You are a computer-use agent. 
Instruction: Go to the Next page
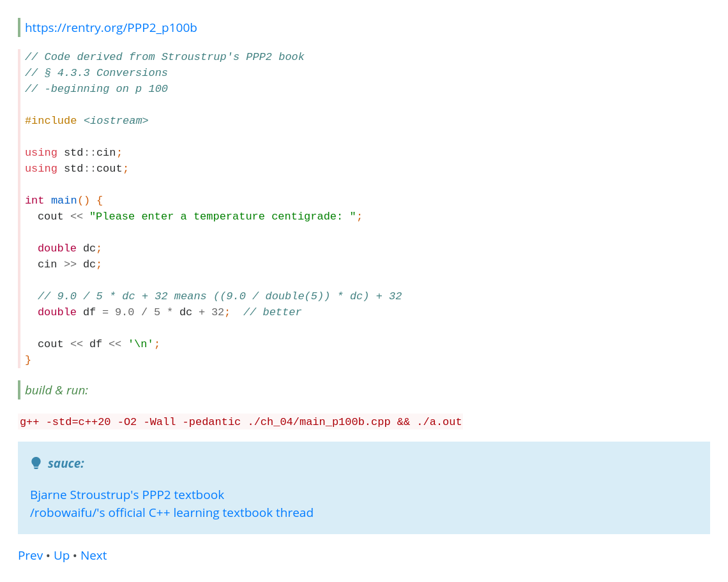coord(94,556)
